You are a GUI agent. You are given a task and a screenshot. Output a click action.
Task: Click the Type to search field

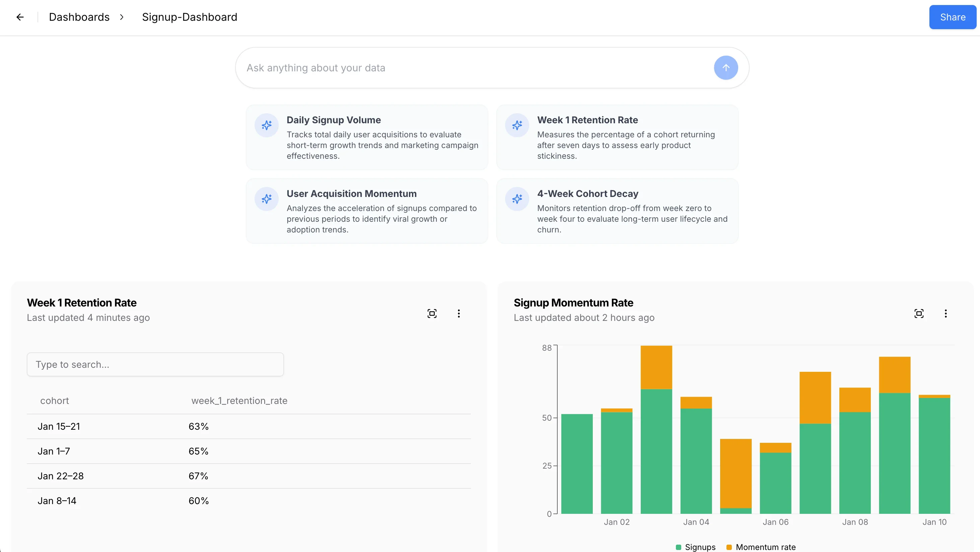(x=155, y=364)
